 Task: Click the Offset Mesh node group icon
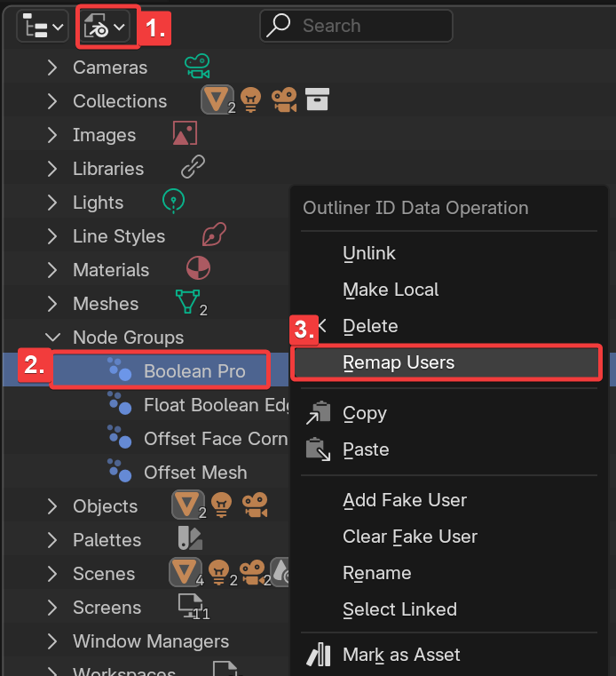click(x=119, y=472)
